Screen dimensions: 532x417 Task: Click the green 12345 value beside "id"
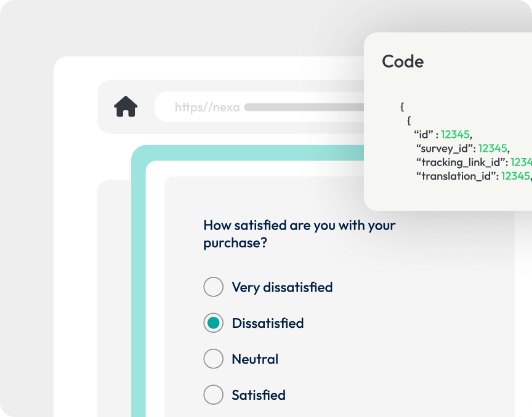click(455, 134)
